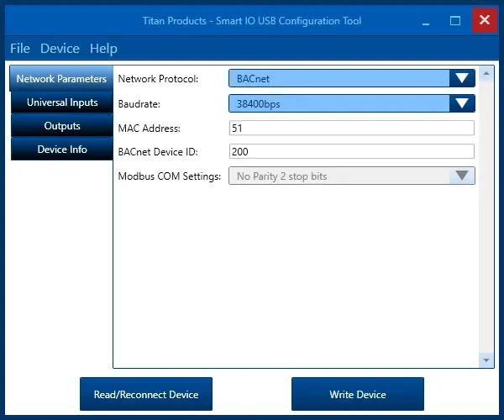Click the 38400bps baudrate combo box
The image size is (504, 420).
pos(339,103)
